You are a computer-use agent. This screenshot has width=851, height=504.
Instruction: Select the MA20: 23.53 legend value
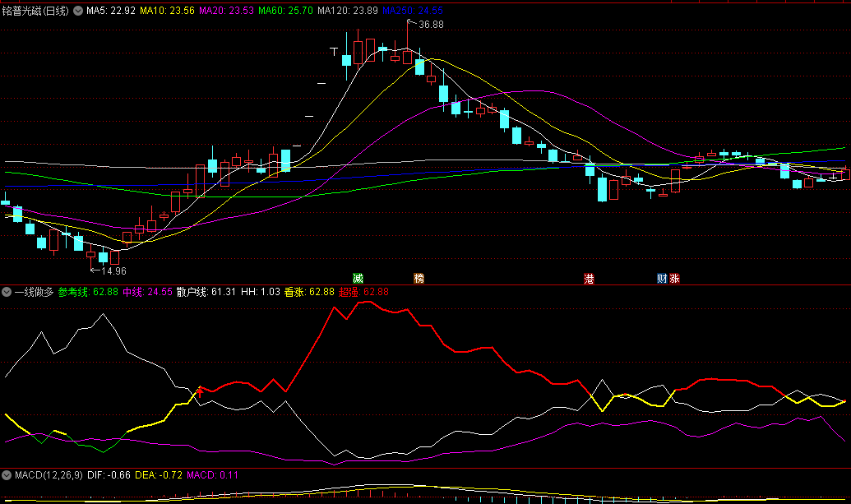coord(226,11)
